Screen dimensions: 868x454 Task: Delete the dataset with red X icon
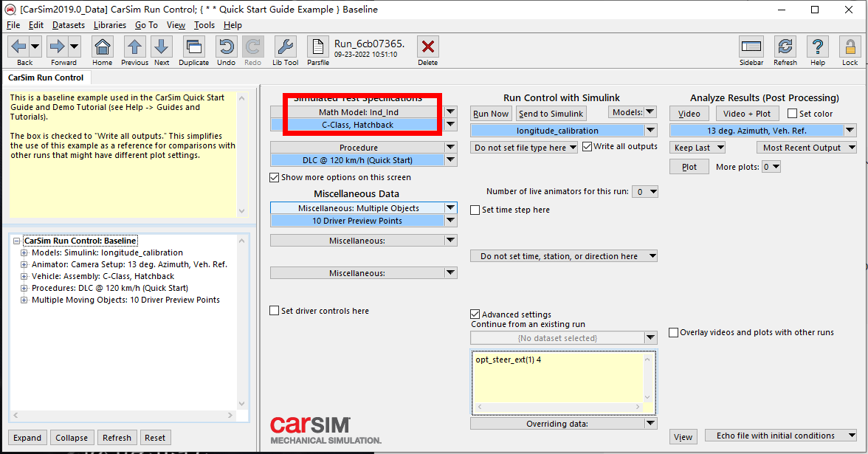(428, 47)
